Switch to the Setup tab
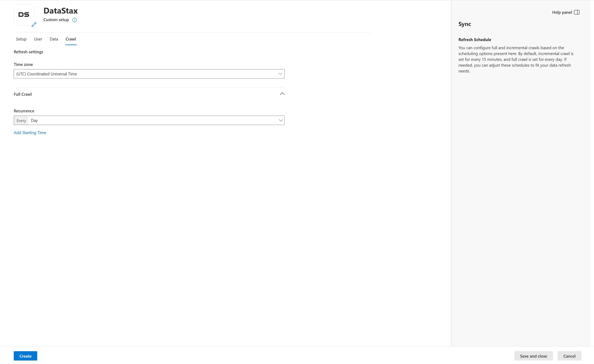 [21, 39]
